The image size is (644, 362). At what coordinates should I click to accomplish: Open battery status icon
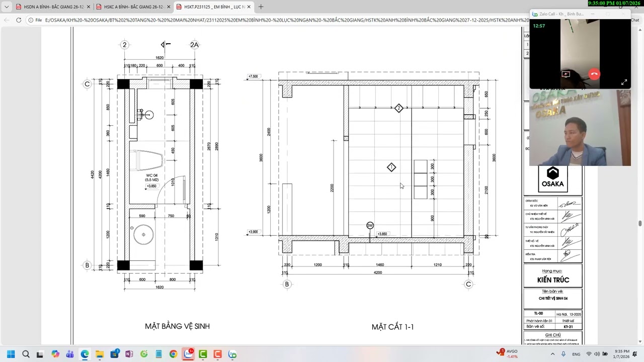click(605, 354)
